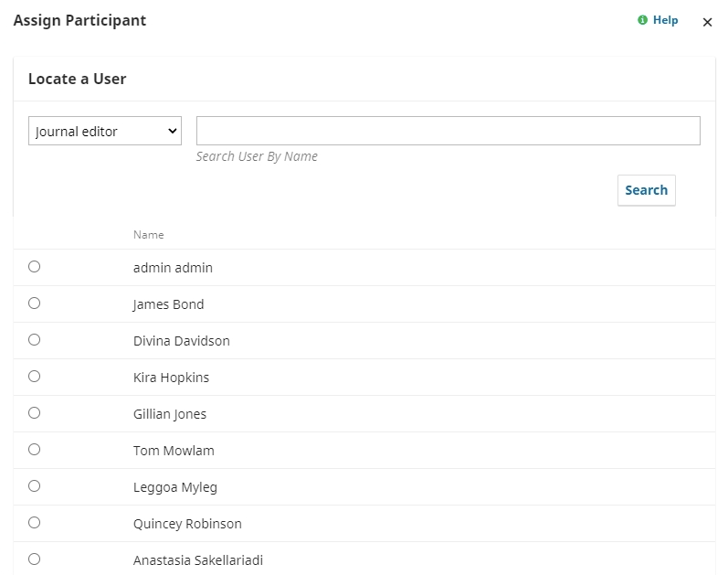This screenshot has width=728, height=575.
Task: Choose Divina Davidson's radio button
Action: 35,340
